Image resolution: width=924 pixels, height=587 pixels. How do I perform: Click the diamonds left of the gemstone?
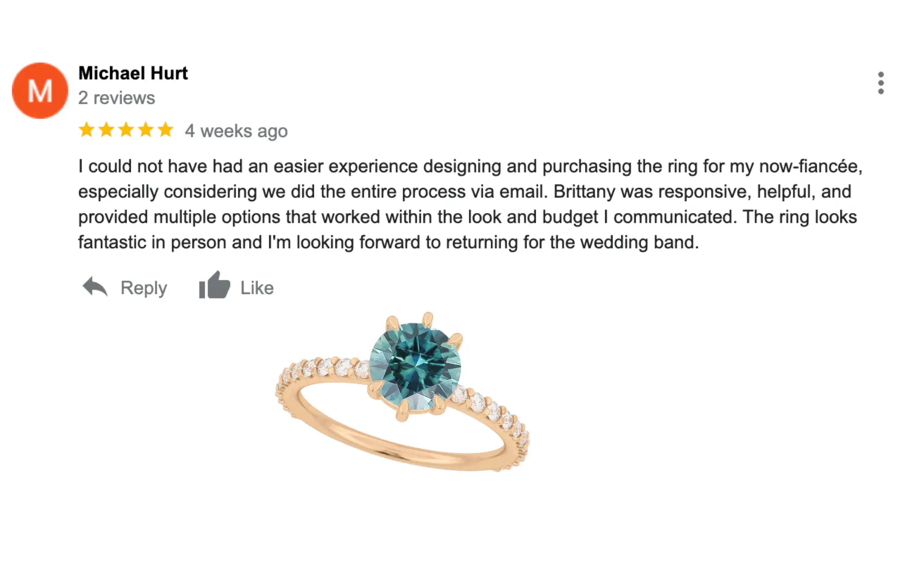(326, 367)
